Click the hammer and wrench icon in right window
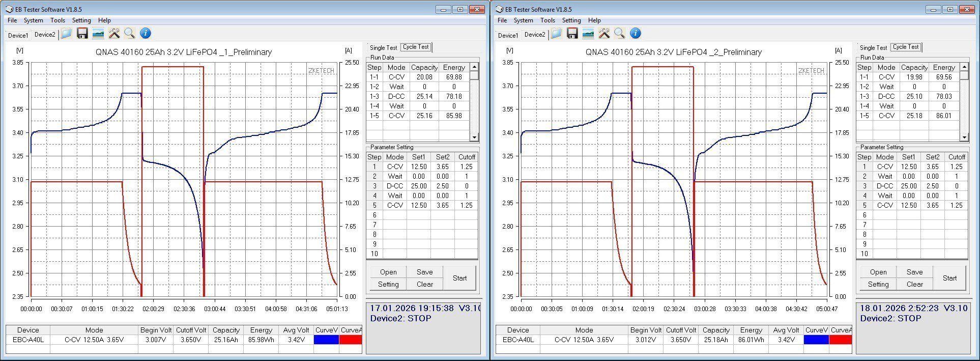The height and width of the screenshot is (361, 980). tap(604, 34)
